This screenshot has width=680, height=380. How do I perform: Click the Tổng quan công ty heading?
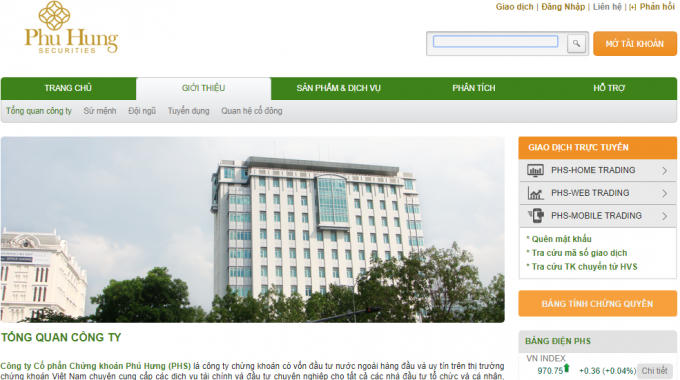[61, 337]
